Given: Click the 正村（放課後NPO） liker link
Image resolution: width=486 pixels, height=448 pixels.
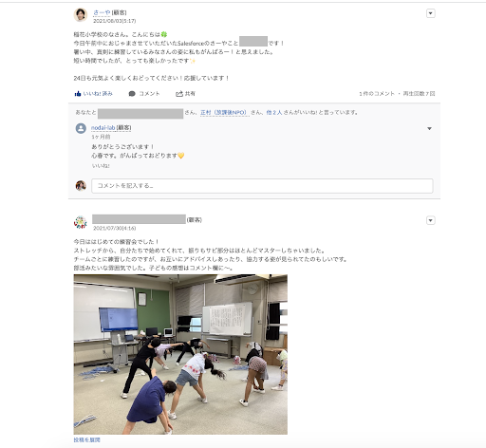Looking at the screenshot, I should 223,112.
